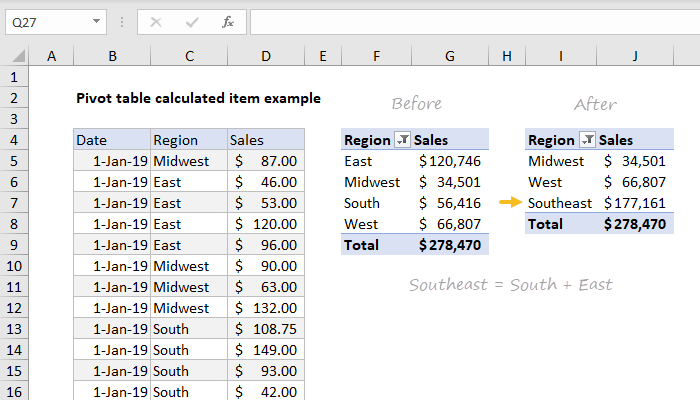Select column F header
The height and width of the screenshot is (400, 700).
[x=376, y=56]
